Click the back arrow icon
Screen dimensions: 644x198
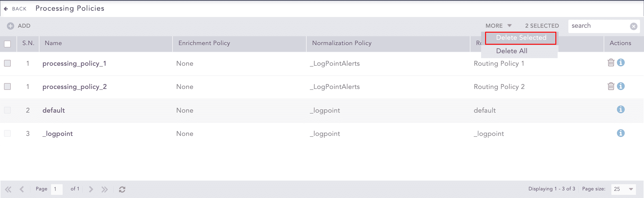click(6, 8)
